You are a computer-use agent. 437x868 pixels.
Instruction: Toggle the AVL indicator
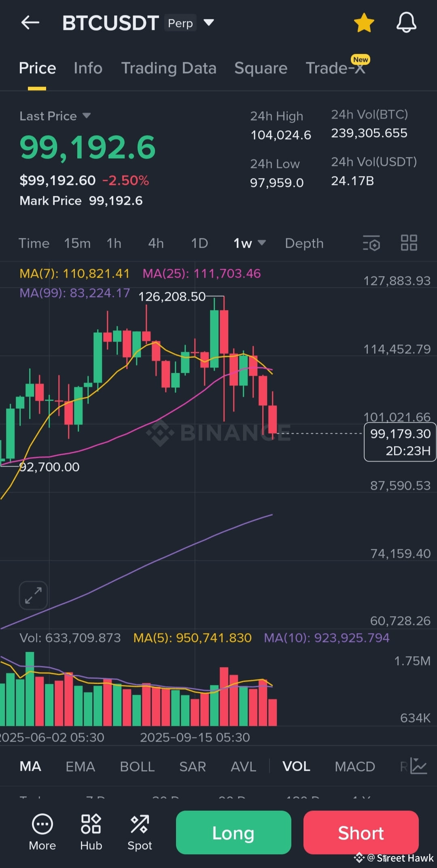click(x=243, y=766)
